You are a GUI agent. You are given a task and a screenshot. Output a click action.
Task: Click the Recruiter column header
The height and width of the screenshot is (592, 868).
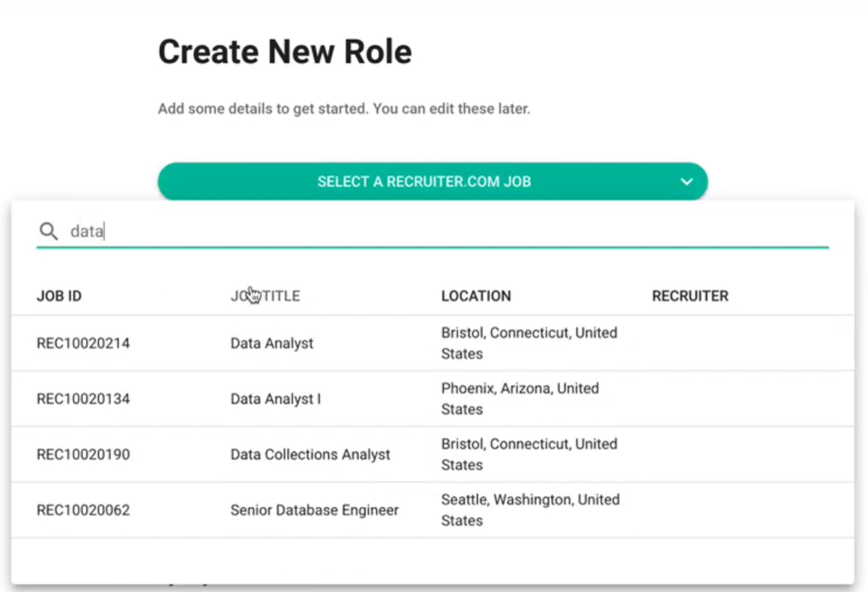pos(690,296)
